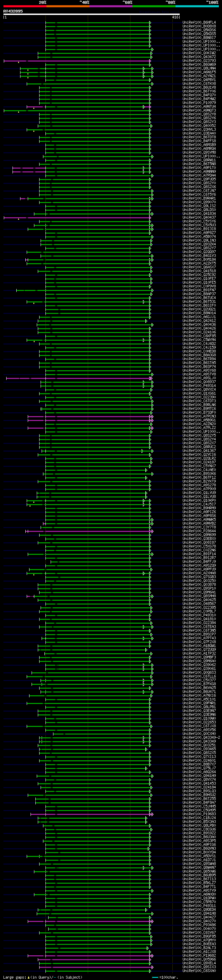Click the UniRef100_Q08937 label
Screen dimensions: 222x980
199,382
